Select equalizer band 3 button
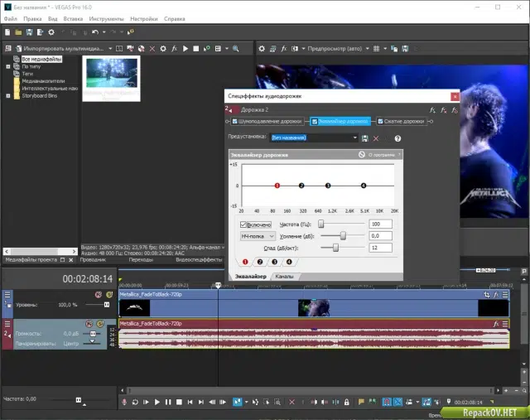This screenshot has width=530, height=420. [274, 262]
